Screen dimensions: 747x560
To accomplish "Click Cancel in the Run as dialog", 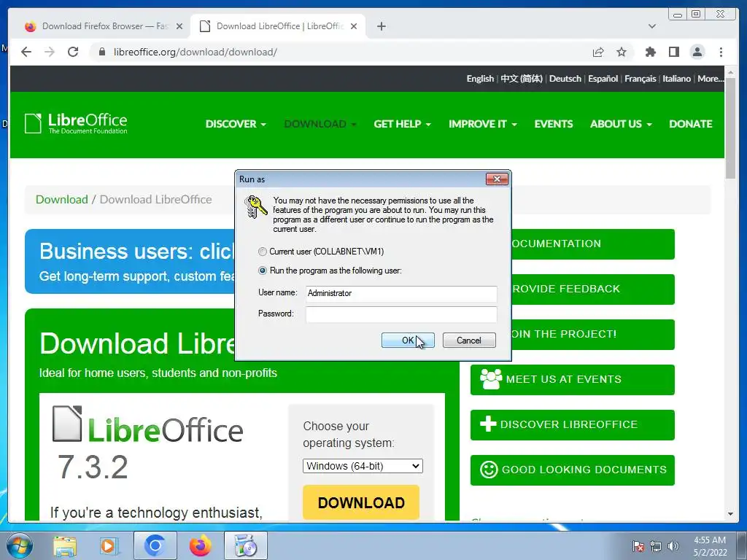I will click(x=469, y=340).
